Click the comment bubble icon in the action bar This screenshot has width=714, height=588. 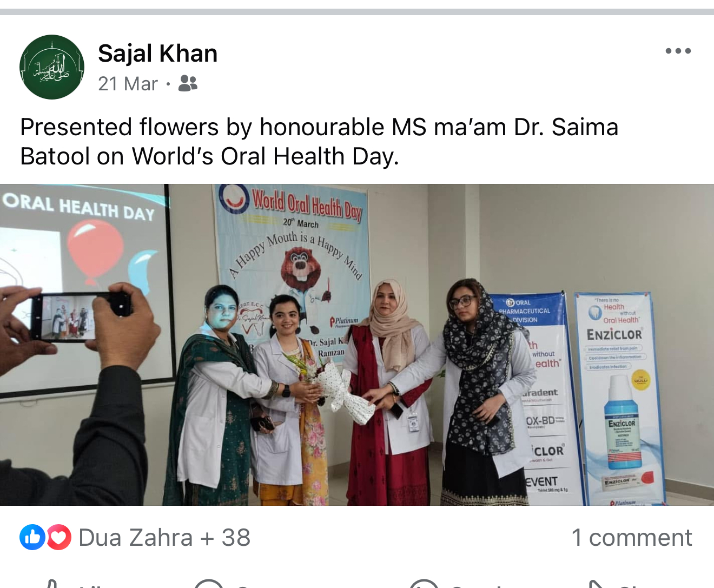[x=209, y=584]
